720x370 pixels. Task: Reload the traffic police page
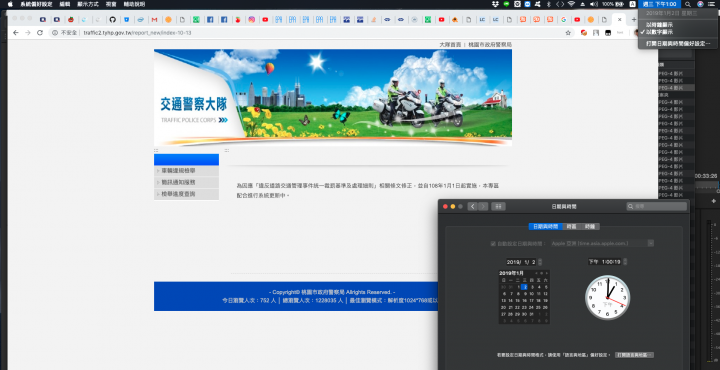[x=40, y=33]
